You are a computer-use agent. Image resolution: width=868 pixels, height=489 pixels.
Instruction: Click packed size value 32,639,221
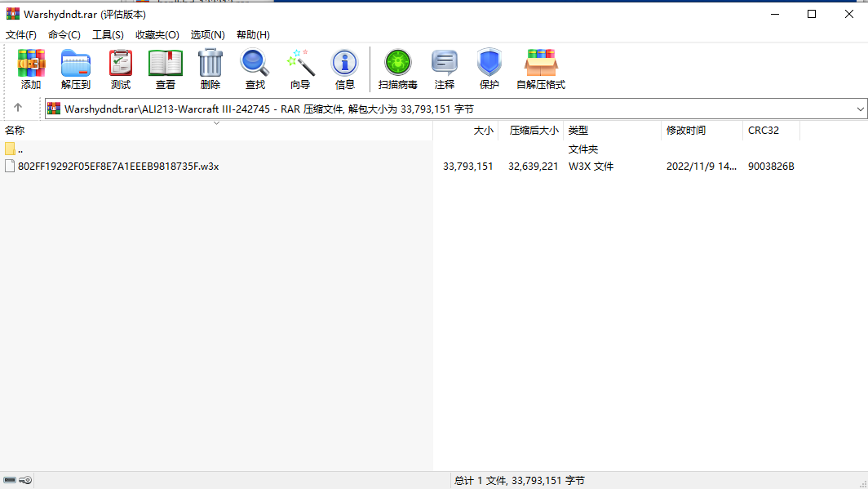coord(533,167)
